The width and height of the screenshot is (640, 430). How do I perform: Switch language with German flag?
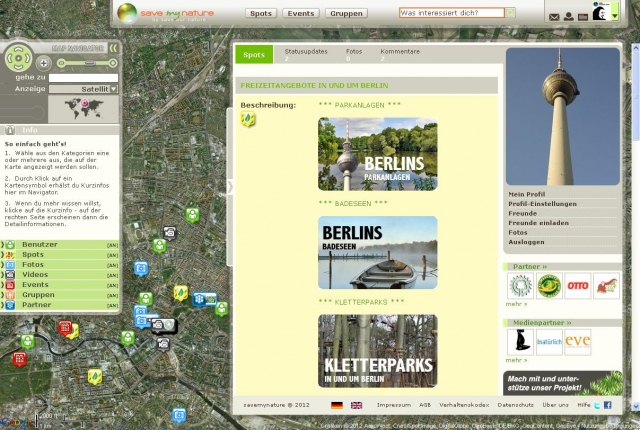point(337,405)
